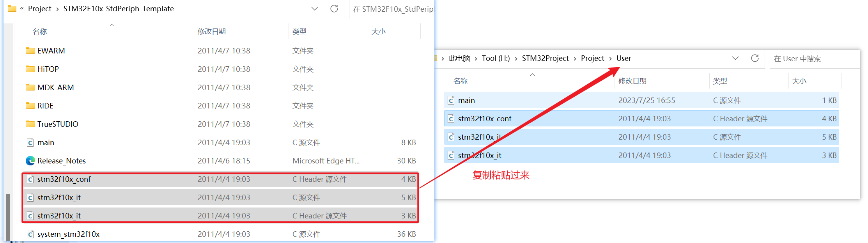Screen dimensions: 868x243
Task: Navigate to STM32Project in breadcrumb path
Action: coord(545,58)
